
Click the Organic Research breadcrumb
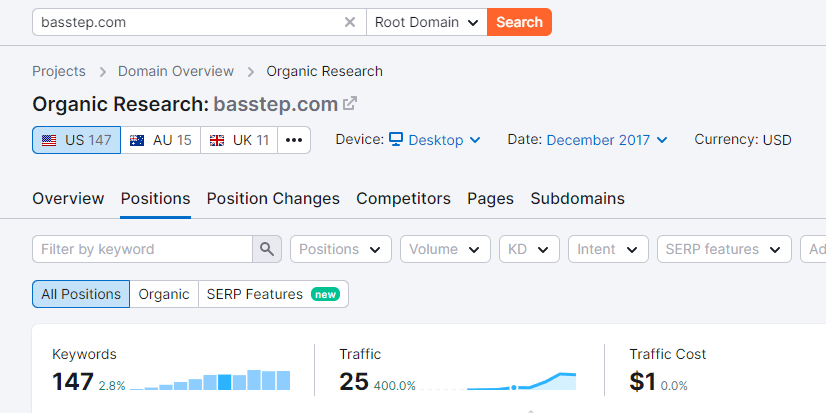[x=324, y=71]
